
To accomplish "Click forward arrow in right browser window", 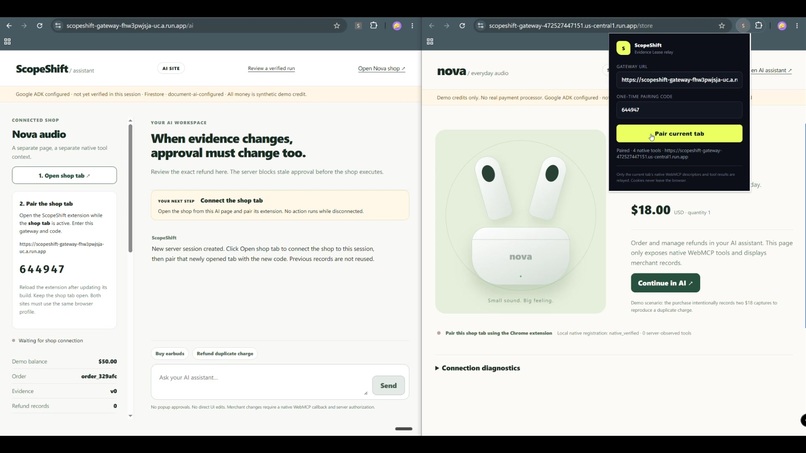I will coord(446,25).
